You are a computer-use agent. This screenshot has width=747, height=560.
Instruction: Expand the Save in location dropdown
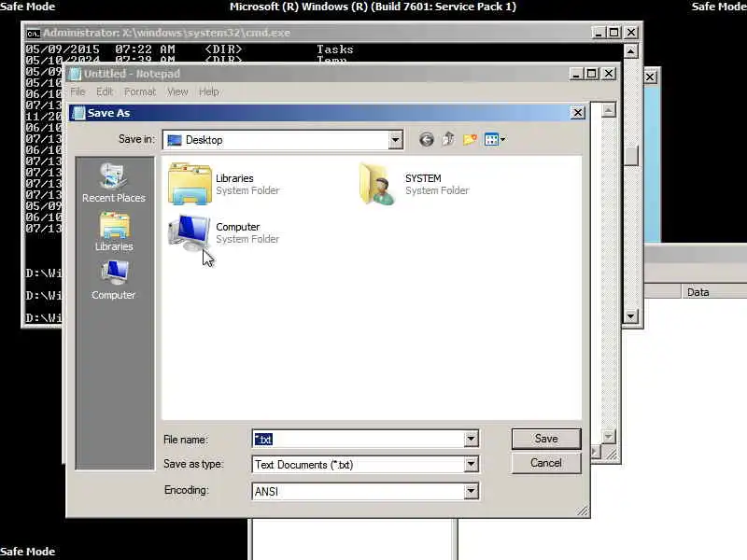click(x=395, y=140)
